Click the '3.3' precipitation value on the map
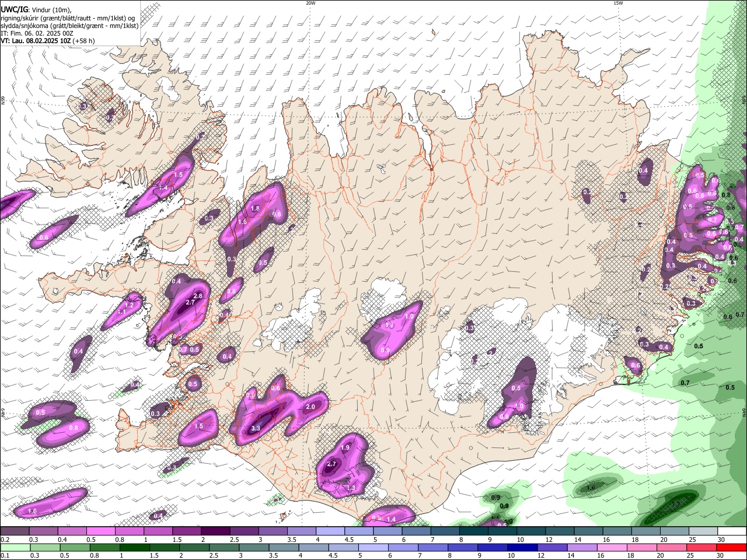Screen dimensions: 747x560 point(256,428)
